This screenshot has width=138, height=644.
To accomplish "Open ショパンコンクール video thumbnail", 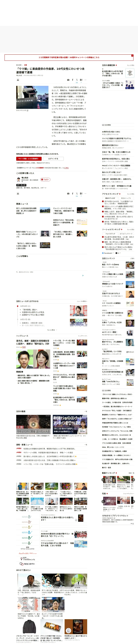I will [x=70, y=424].
